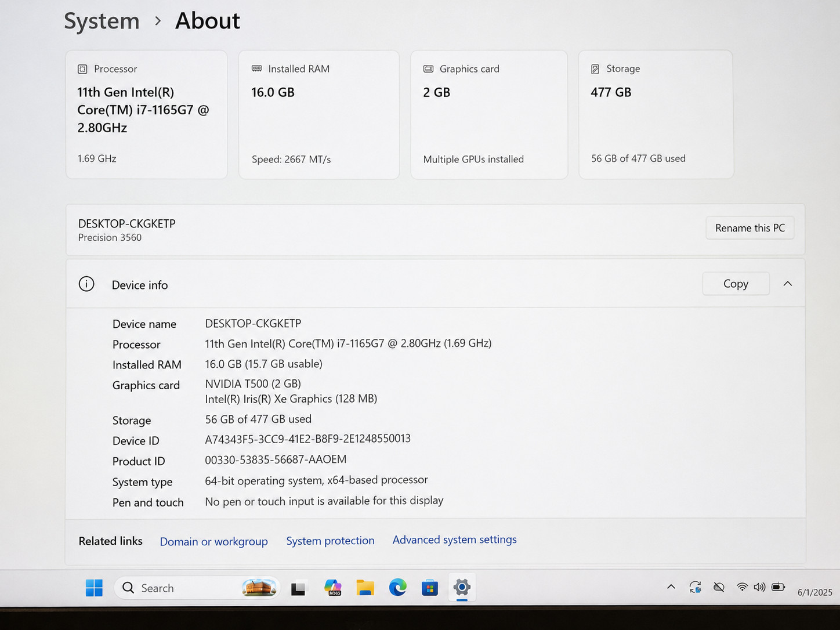The image size is (840, 630).
Task: Click the taskbar Search box
Action: click(x=197, y=588)
